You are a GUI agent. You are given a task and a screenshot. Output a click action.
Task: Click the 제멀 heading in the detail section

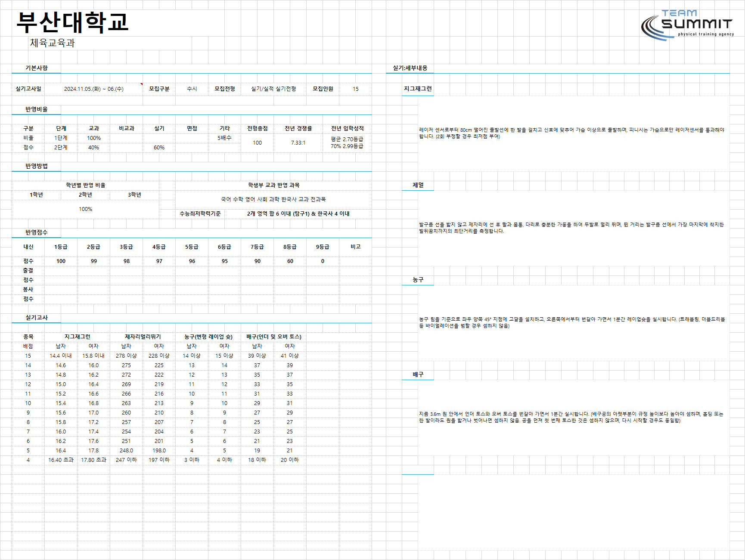[x=418, y=185]
